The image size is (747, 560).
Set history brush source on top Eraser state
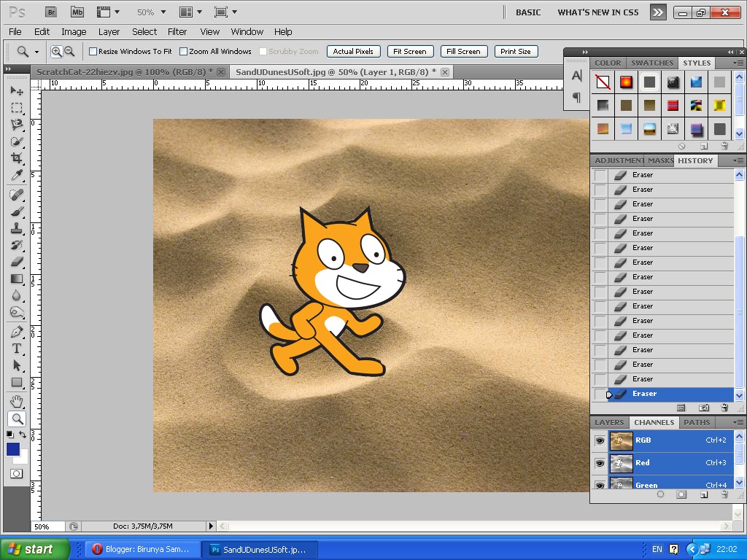coord(600,175)
